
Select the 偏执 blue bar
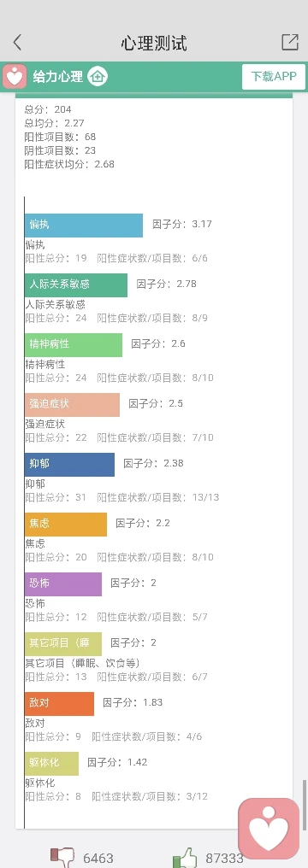tap(84, 226)
